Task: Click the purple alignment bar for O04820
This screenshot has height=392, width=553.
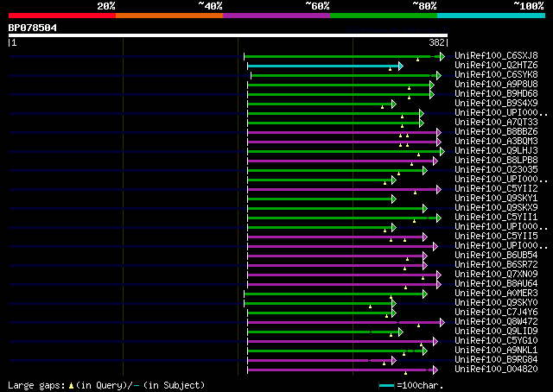Action: coord(340,370)
